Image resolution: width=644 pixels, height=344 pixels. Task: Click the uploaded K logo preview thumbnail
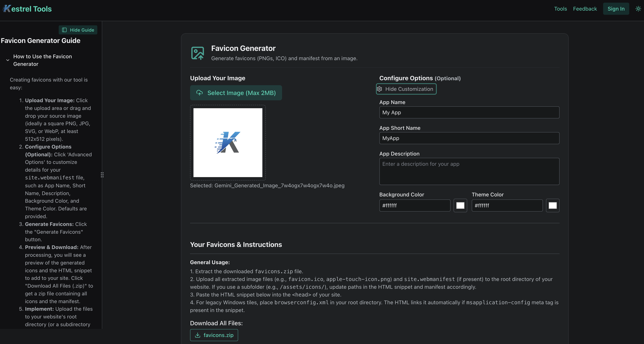(x=228, y=142)
